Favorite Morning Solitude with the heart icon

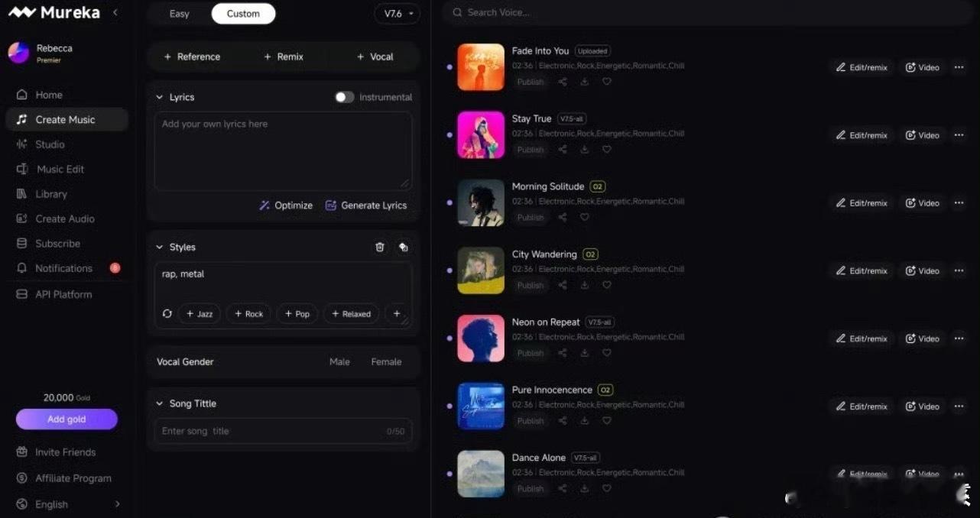tap(585, 218)
